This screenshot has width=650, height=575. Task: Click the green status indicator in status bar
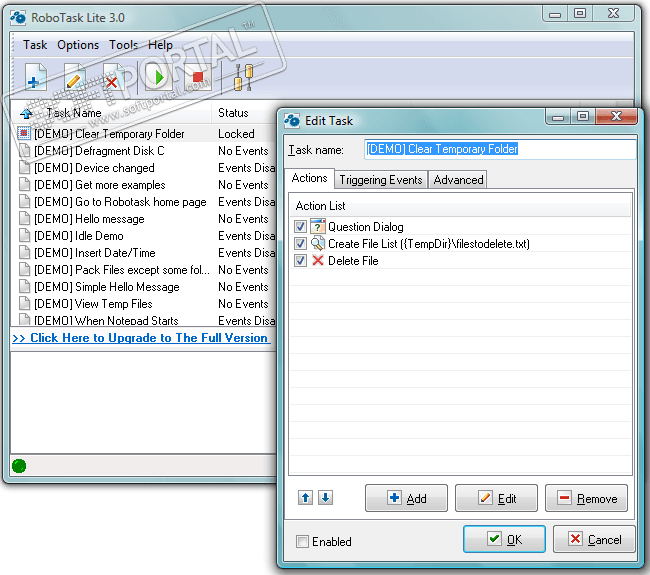[x=19, y=466]
